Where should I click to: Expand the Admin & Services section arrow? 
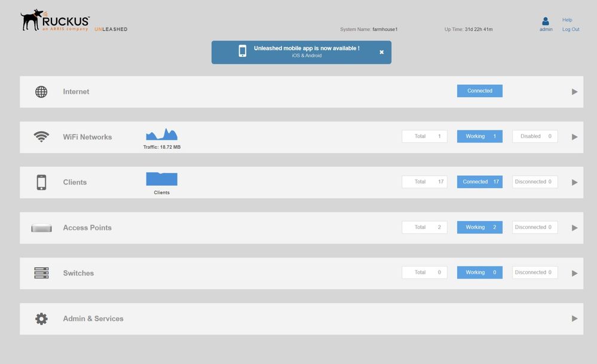(574, 319)
